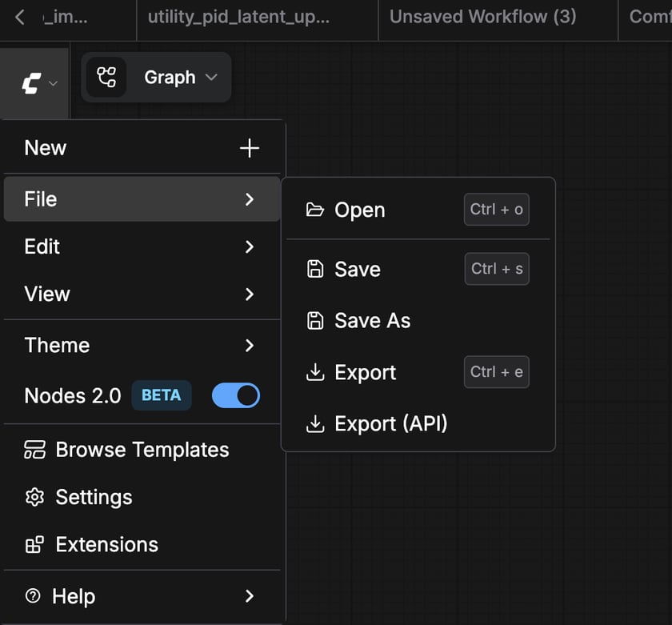672x625 pixels.
Task: Click the download icon next to Export
Action: pos(315,372)
